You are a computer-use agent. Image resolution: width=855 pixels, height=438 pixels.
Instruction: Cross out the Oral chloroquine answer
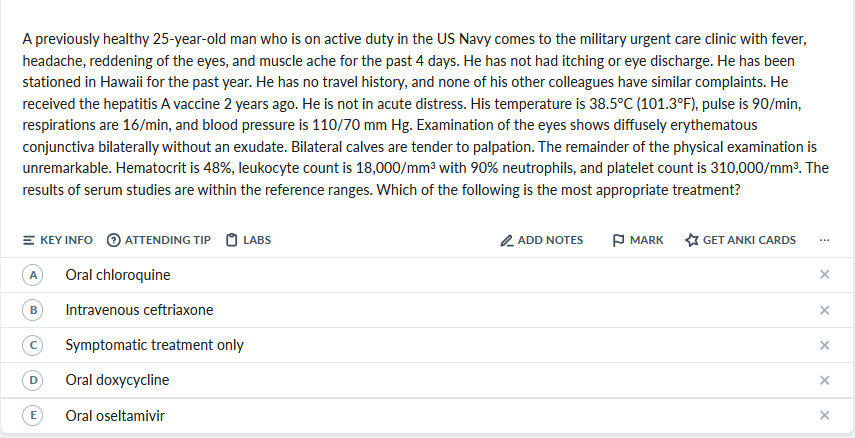(x=824, y=275)
